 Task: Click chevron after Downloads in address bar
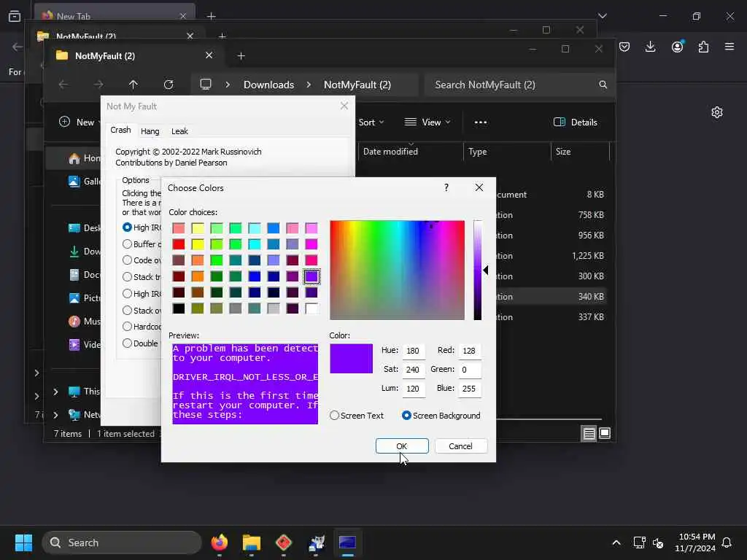(309, 85)
